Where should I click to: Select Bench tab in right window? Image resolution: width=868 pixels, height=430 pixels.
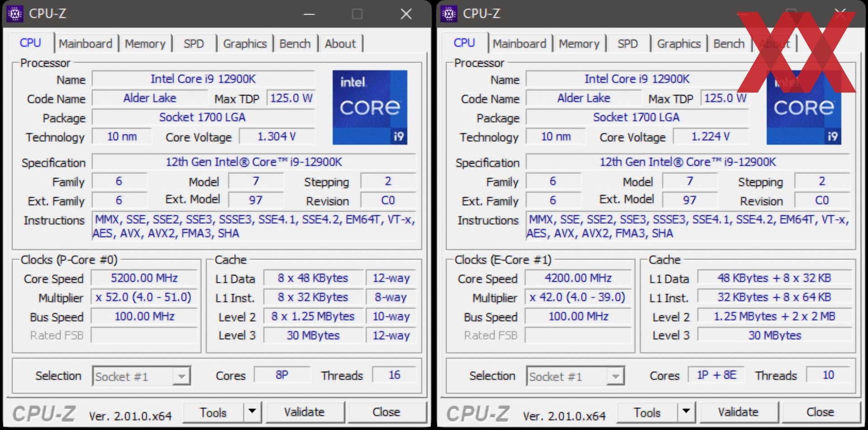tap(729, 44)
